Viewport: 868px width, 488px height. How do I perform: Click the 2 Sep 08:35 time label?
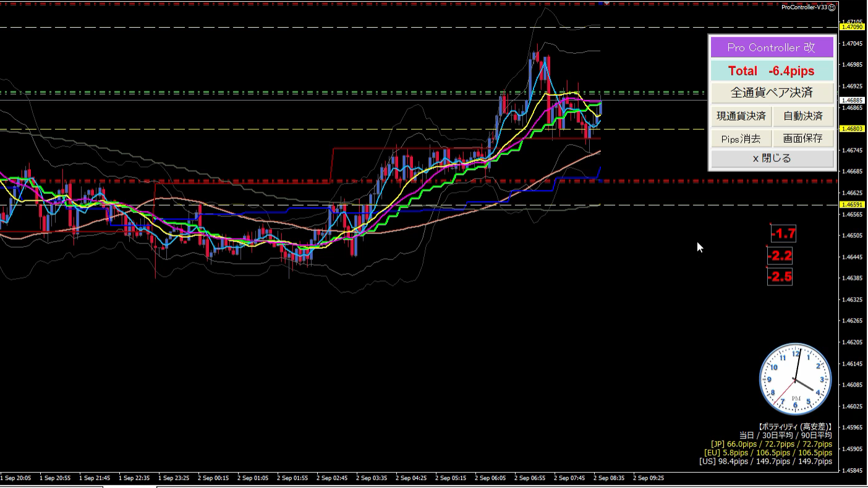(x=609, y=478)
